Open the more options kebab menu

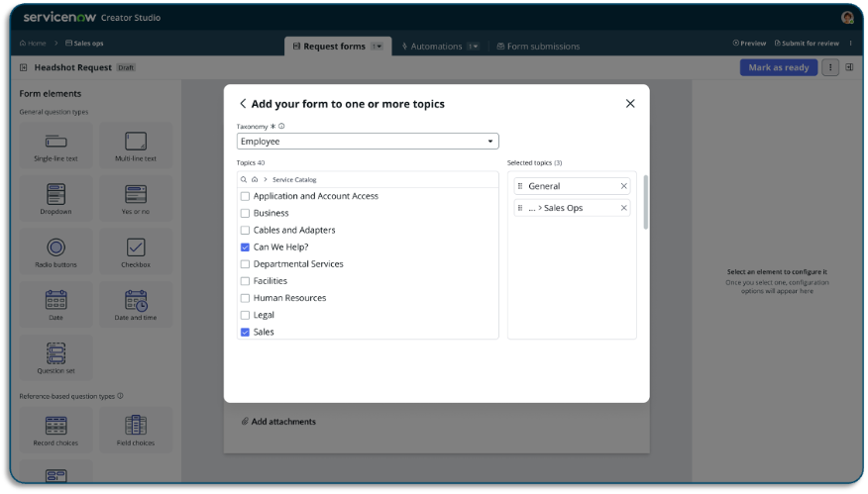click(x=830, y=67)
